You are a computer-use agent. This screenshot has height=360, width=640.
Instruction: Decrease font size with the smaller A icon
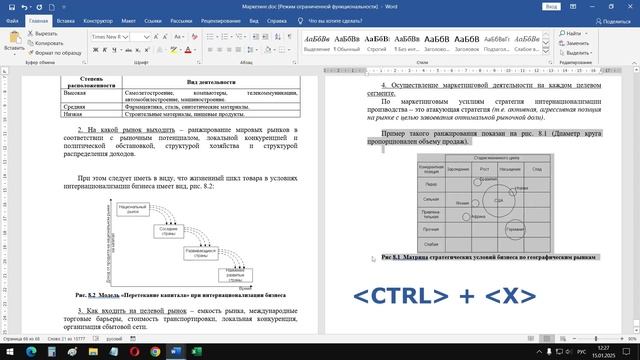[x=165, y=37]
